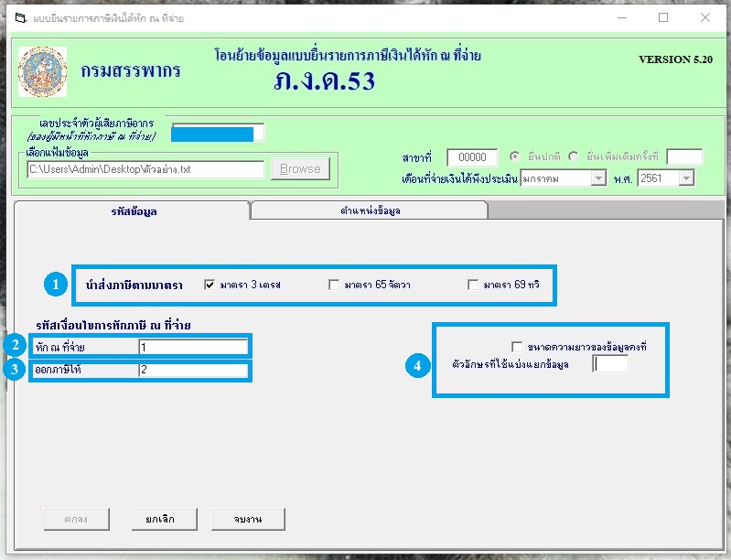This screenshot has height=560, width=731.
Task: Click the จบงาน button
Action: tap(248, 519)
